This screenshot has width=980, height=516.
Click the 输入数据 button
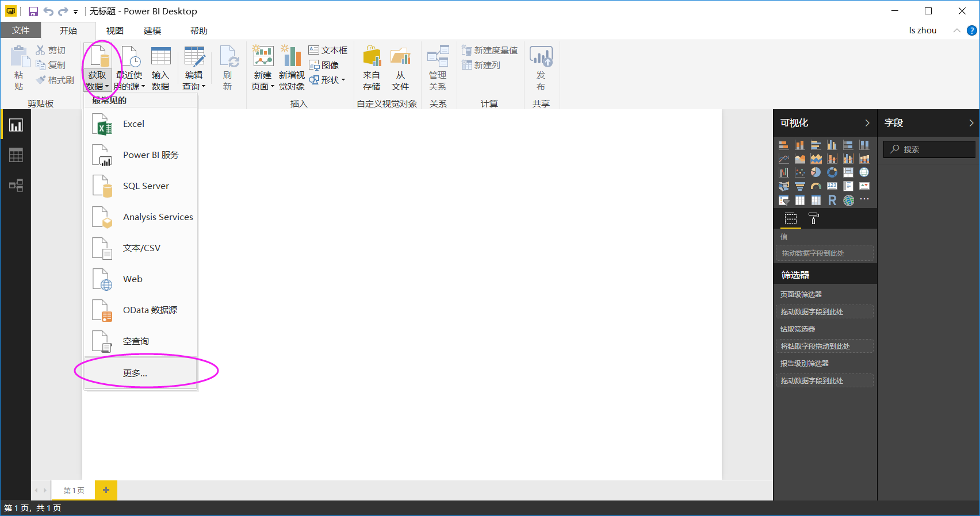tap(160, 68)
